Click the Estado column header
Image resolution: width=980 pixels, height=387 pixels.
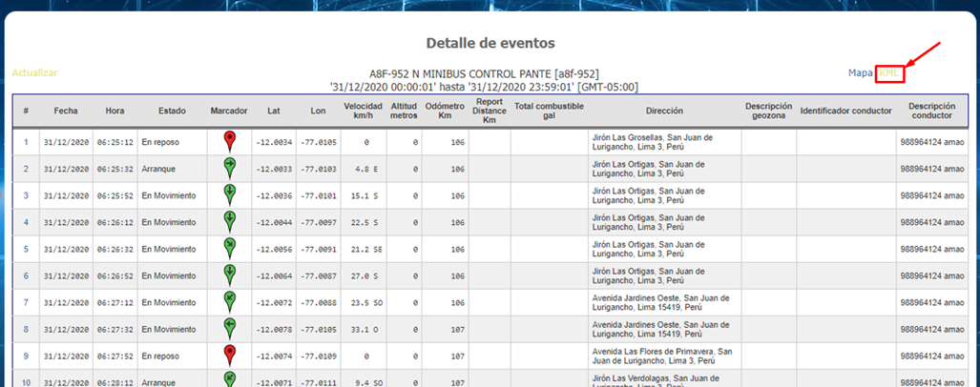click(x=172, y=111)
